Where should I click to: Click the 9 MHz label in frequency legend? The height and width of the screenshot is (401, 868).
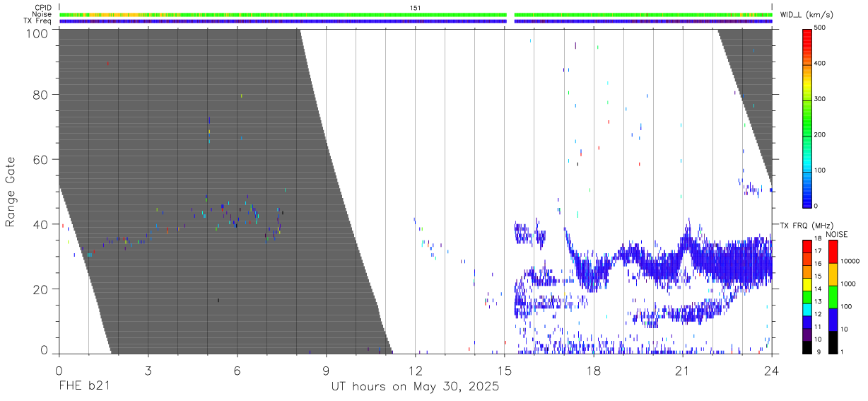[x=819, y=351]
